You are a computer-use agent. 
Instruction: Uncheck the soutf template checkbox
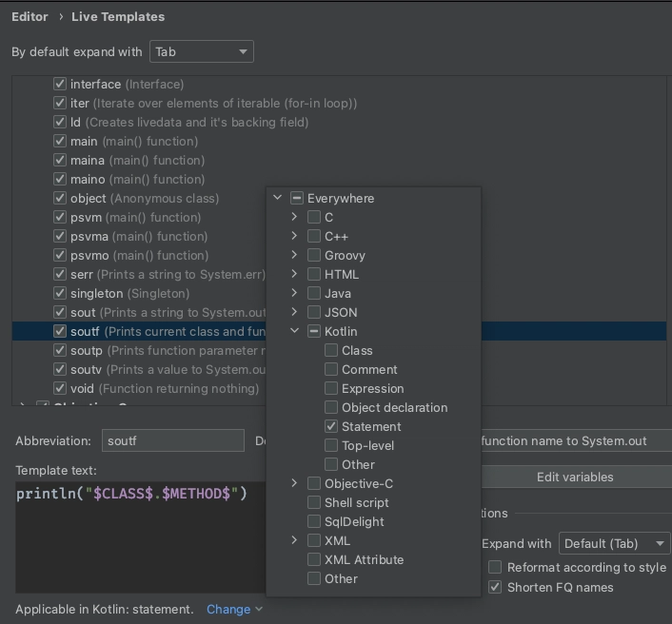(x=60, y=331)
